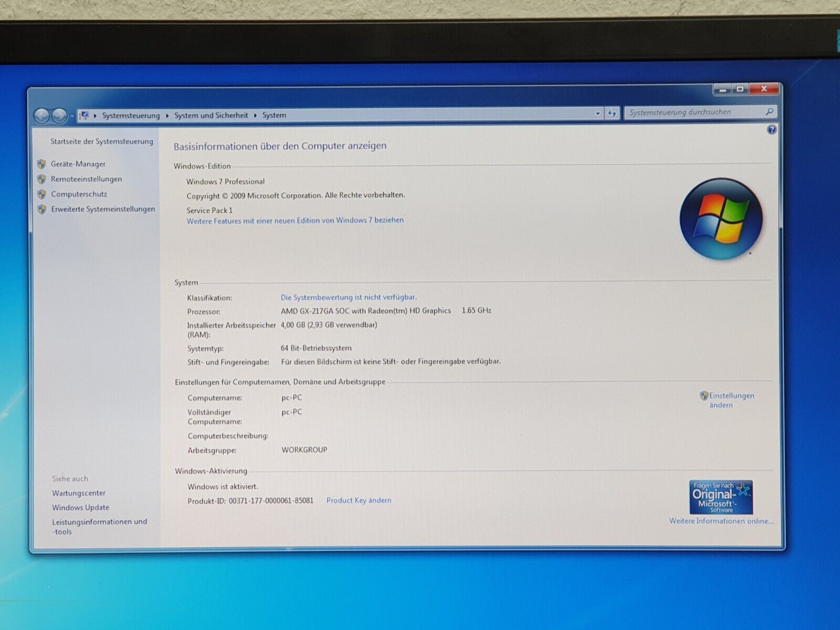This screenshot has width=840, height=630.
Task: Click the back navigation arrow button
Action: tap(41, 115)
